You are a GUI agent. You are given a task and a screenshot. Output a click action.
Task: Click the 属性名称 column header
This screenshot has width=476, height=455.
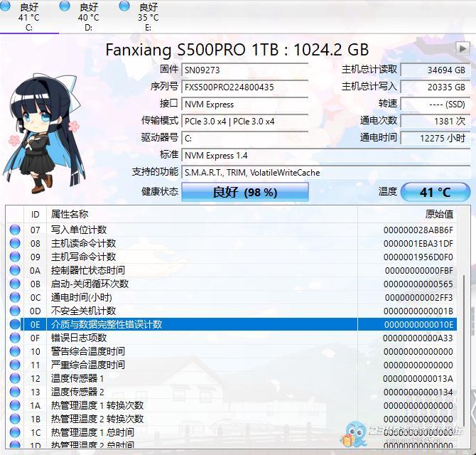[x=70, y=214]
